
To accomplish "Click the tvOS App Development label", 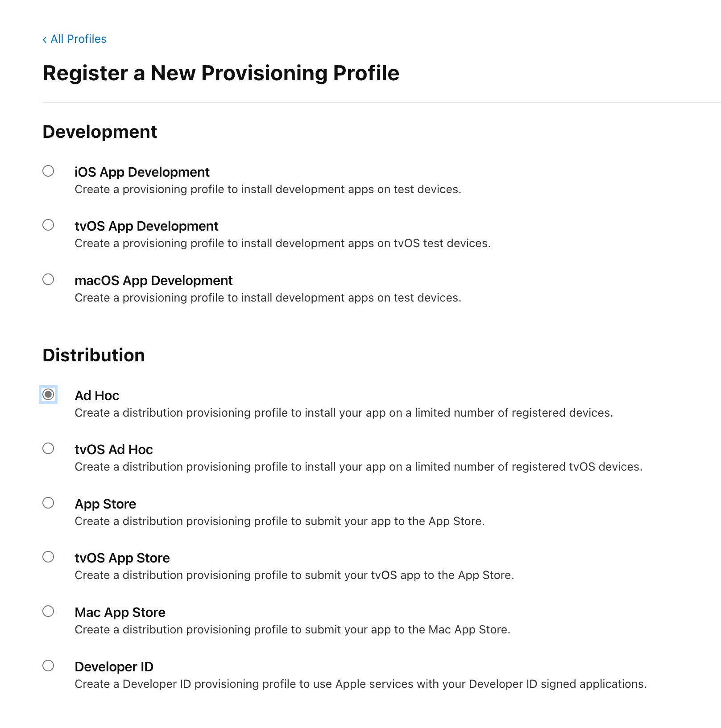I will [x=146, y=226].
